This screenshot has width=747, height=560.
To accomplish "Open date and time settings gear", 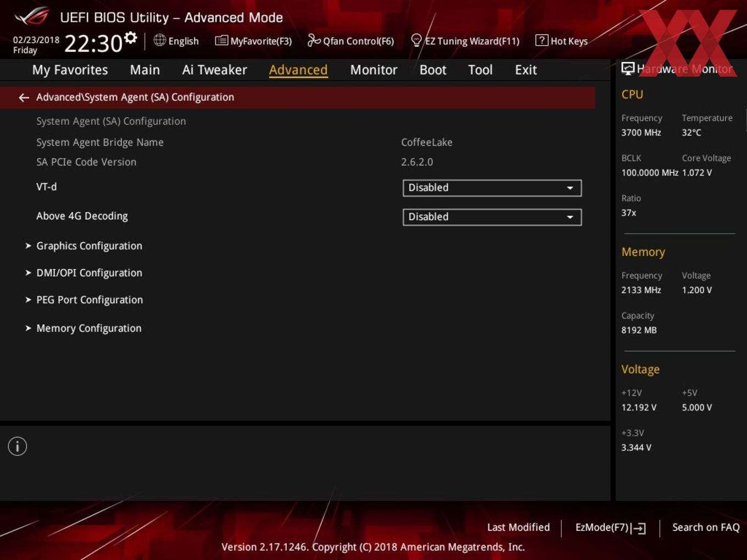I will [130, 38].
